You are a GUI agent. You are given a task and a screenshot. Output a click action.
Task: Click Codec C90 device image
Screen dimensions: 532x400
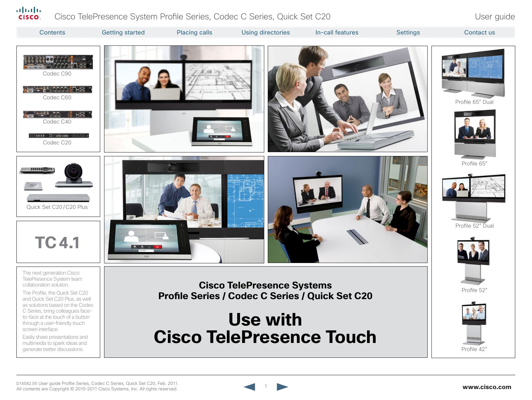[58, 62]
